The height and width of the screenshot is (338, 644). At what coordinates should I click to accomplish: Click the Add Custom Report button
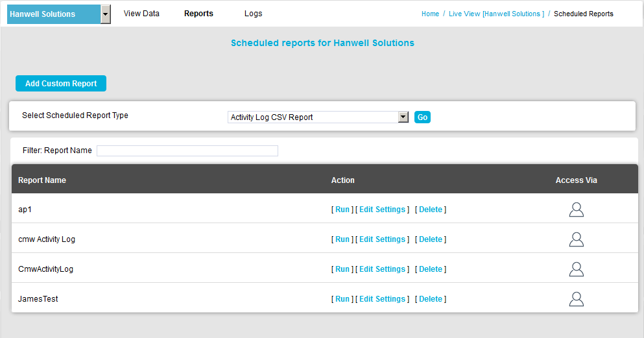click(x=61, y=84)
